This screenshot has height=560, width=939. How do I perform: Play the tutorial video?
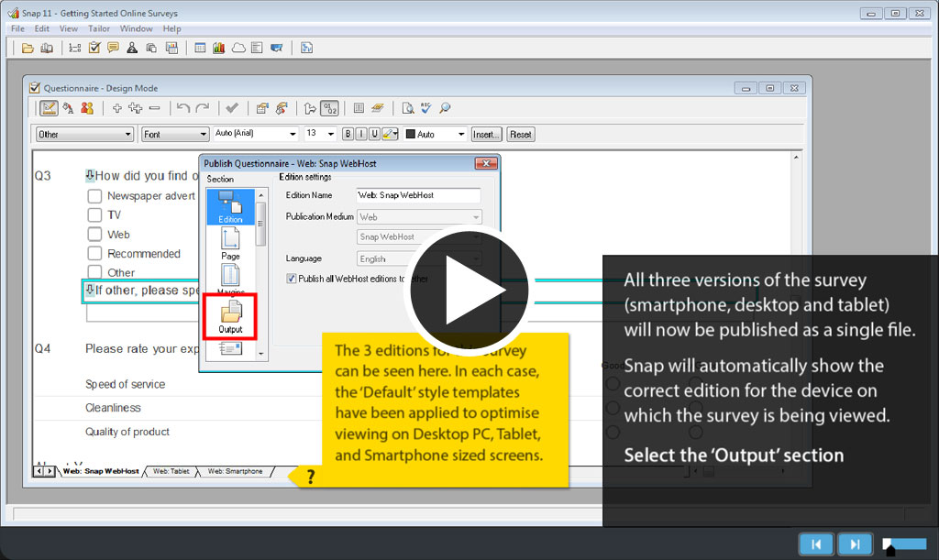pos(469,290)
